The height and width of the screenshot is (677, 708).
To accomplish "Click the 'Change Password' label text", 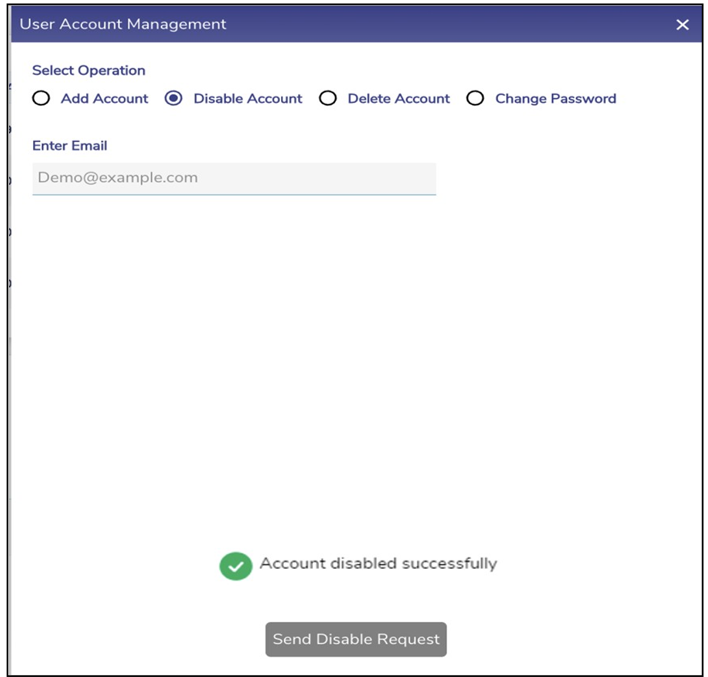I will pos(555,99).
